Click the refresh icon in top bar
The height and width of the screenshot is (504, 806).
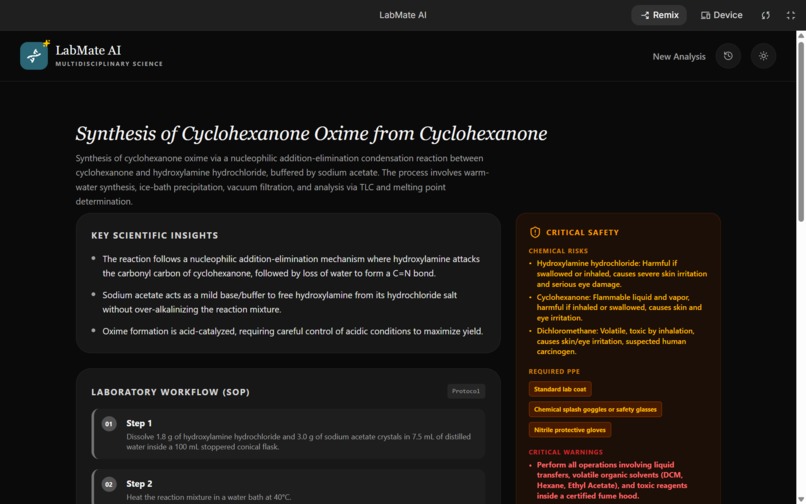pos(765,15)
